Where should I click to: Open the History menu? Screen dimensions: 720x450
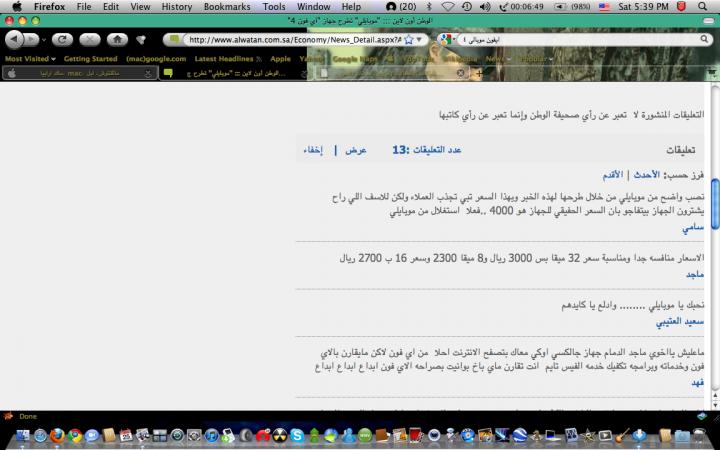tap(176, 6)
